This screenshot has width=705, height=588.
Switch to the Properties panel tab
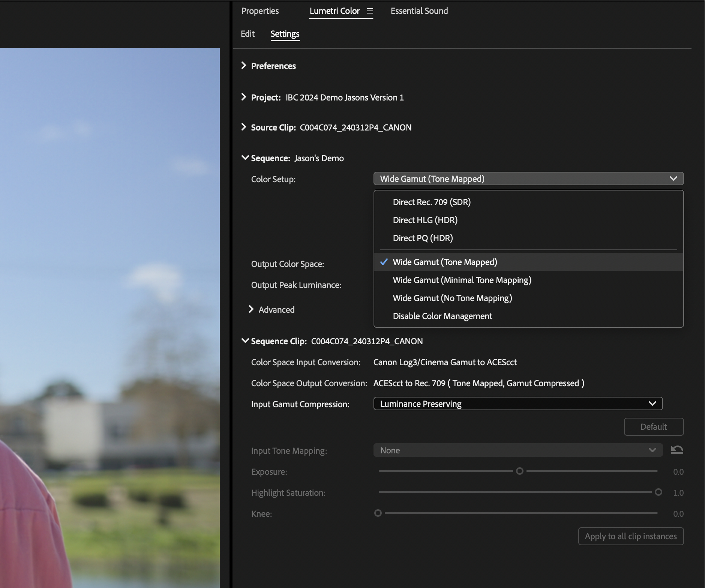click(x=260, y=11)
